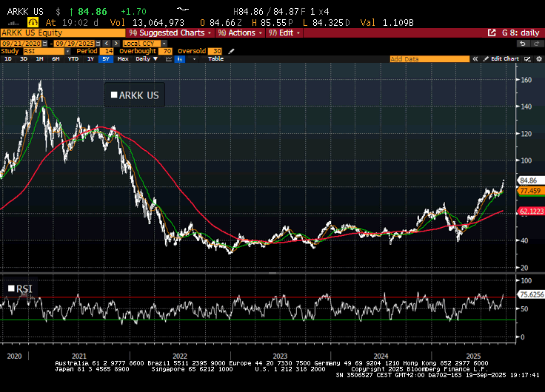Expand chart type dropdown arrow
Image resolution: width=545 pixels, height=392 pixels.
coord(194,59)
